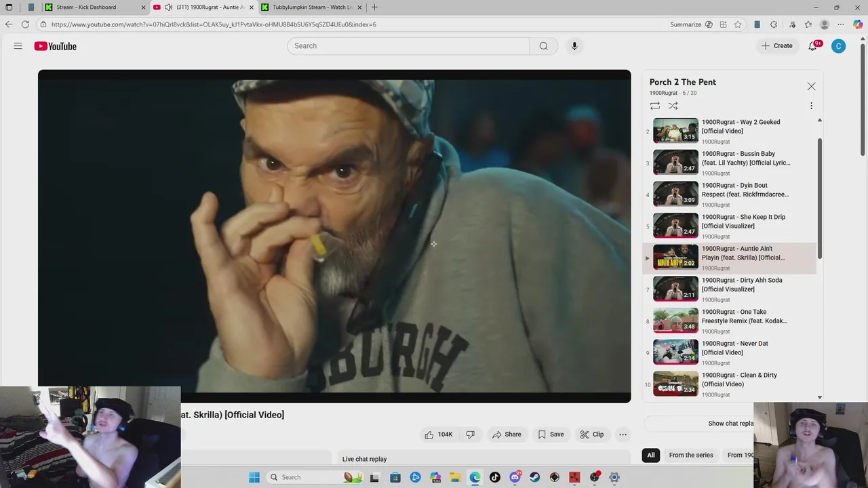Open the YouTube hamburger guide menu
Screen dimensions: 868x488
[18, 46]
